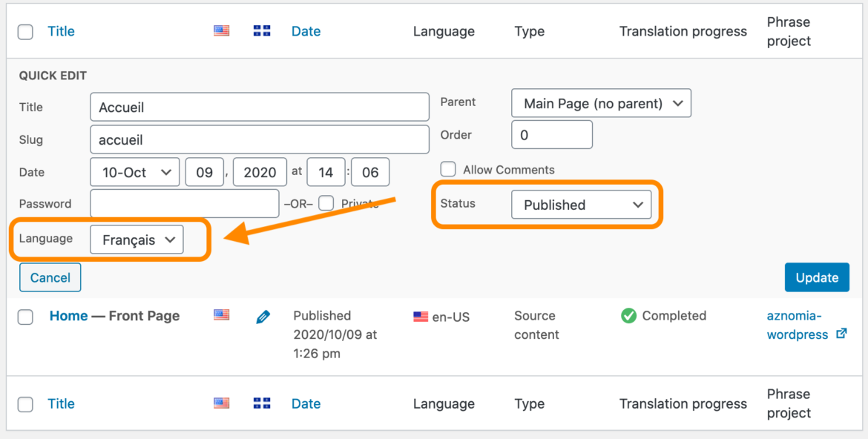Click the green Completed checkmark icon
The width and height of the screenshot is (868, 439).
click(x=628, y=315)
